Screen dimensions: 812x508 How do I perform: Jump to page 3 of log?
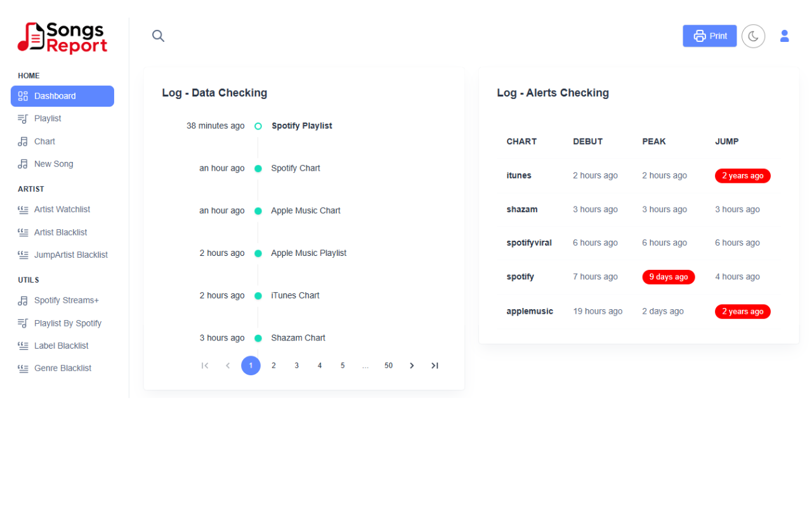pos(296,366)
